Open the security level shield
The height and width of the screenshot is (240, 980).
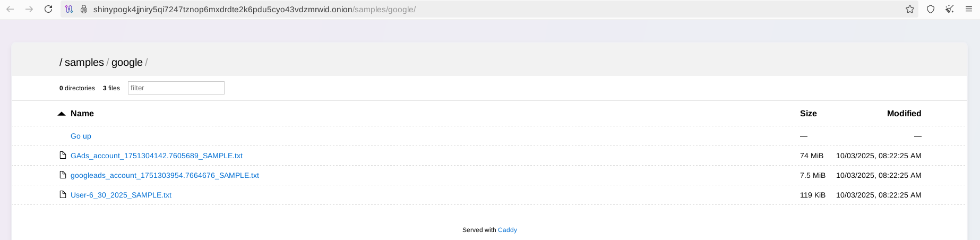click(931, 9)
